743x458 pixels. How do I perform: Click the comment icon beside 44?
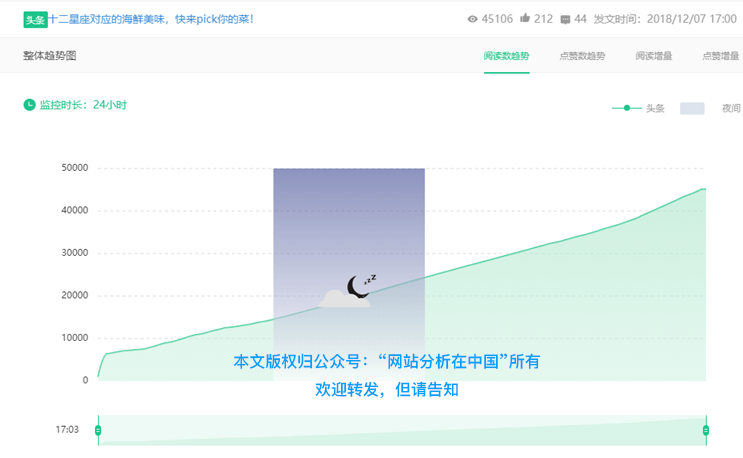click(x=565, y=19)
